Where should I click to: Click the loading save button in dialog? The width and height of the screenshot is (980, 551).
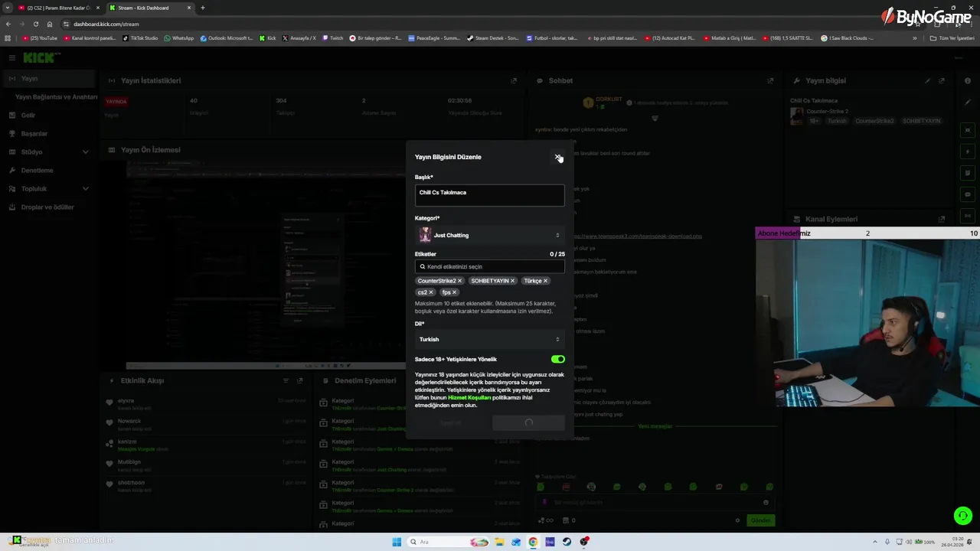coord(528,422)
